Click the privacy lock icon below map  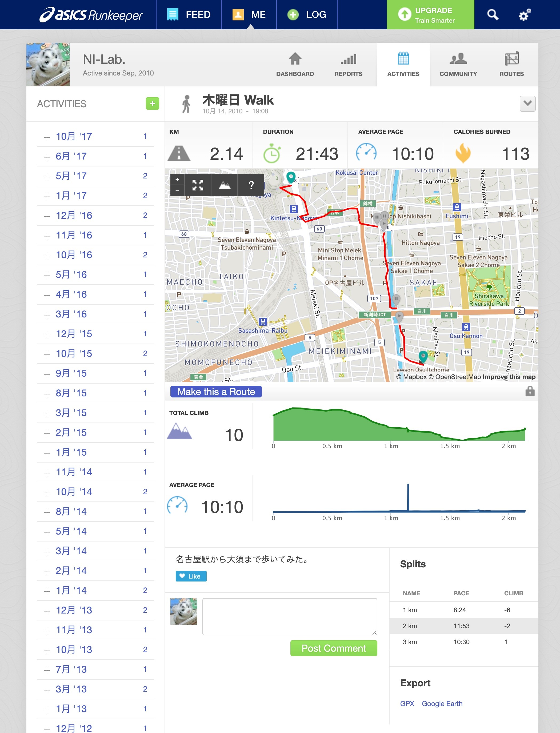[x=530, y=391]
